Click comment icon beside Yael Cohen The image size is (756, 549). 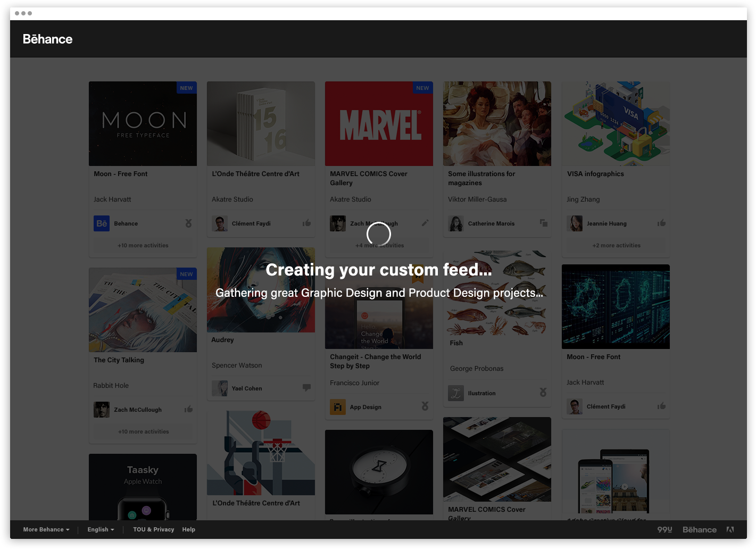click(306, 388)
